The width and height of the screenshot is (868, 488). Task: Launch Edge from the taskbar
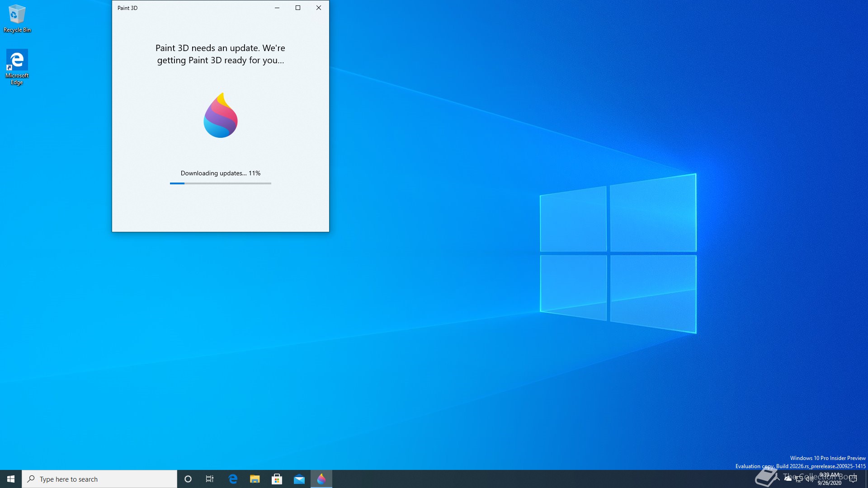pyautogui.click(x=233, y=479)
